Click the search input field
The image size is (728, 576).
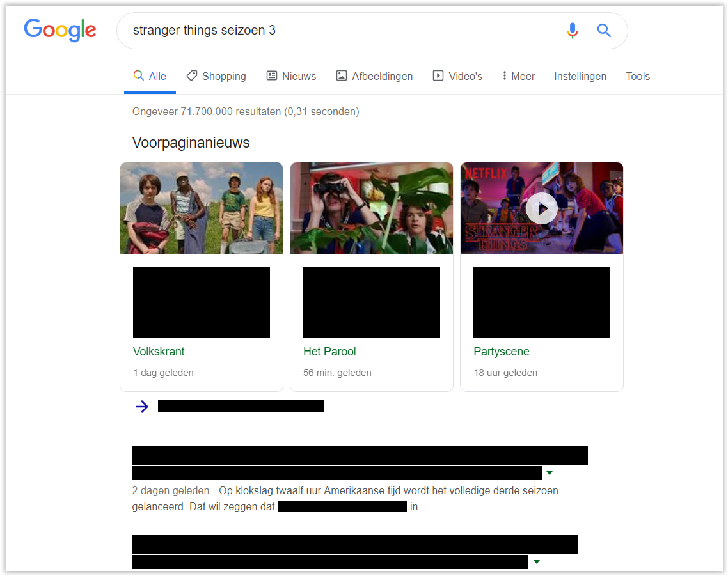point(339,31)
